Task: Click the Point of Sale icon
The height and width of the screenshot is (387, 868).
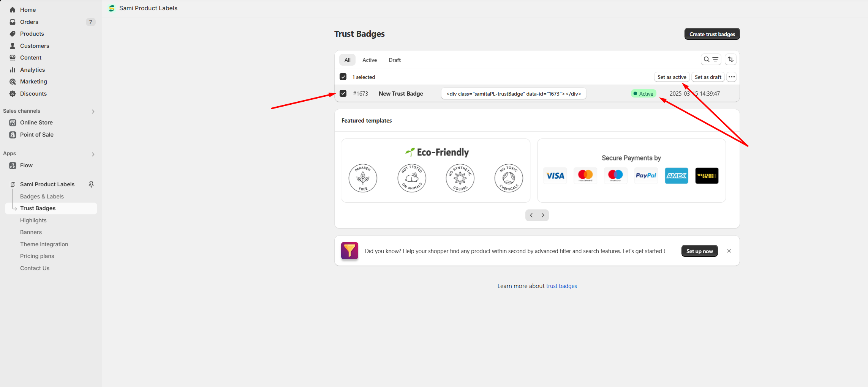Action: pyautogui.click(x=13, y=135)
